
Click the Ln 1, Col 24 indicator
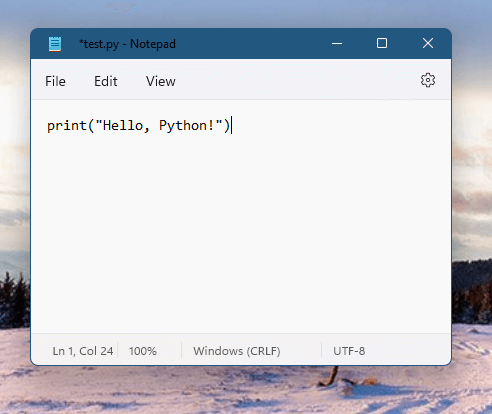click(x=83, y=351)
